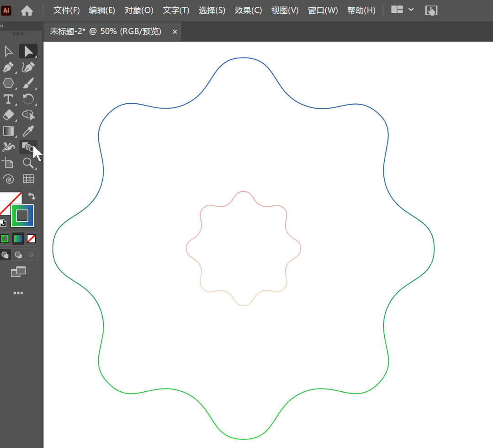The image size is (493, 448).
Task: Select the Polygon shape tool
Action: coord(9,83)
